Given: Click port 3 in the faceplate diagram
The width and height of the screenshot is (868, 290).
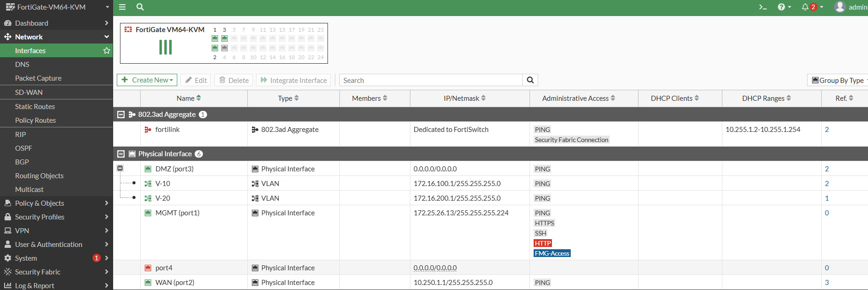Looking at the screenshot, I should click(224, 38).
